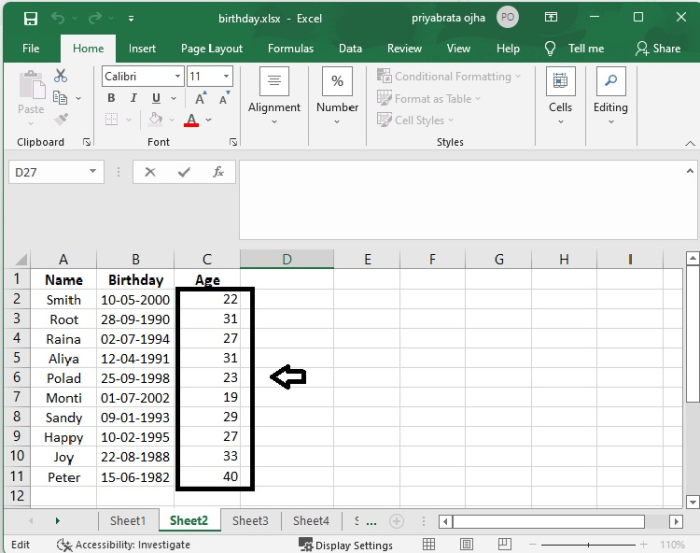Open the font size 11 dropdown
The height and width of the screenshot is (553, 700).
tap(226, 76)
